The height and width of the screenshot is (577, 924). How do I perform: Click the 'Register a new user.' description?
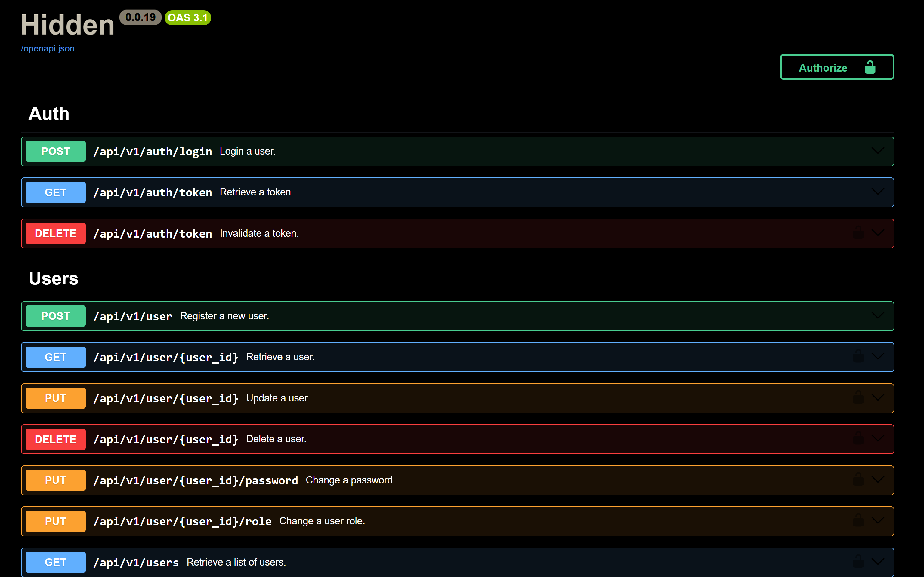pyautogui.click(x=224, y=316)
